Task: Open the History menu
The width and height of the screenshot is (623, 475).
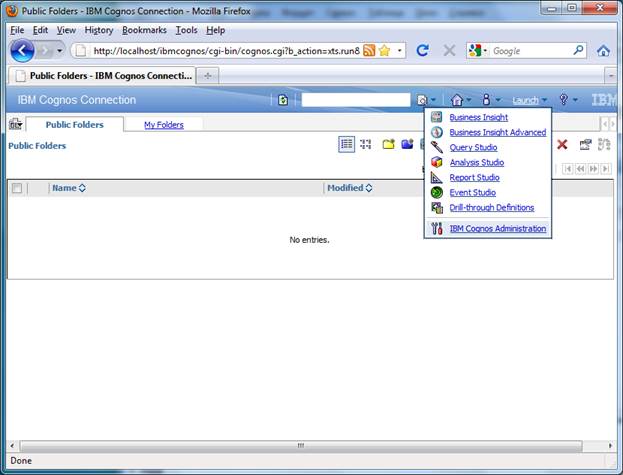Action: tap(99, 30)
